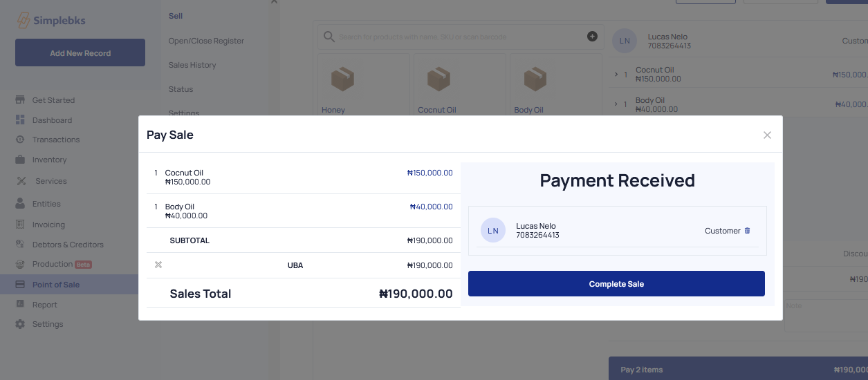Close the Pay Sale dialog
The height and width of the screenshot is (380, 868).
[x=767, y=135]
